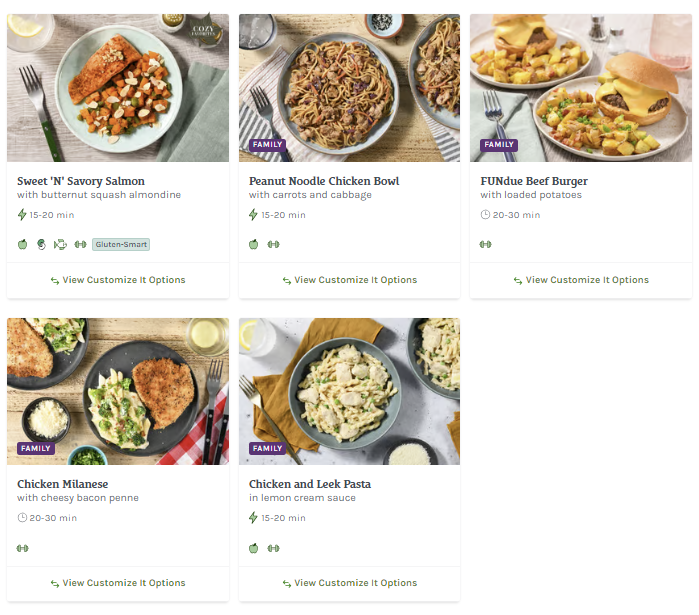Click the dumbbell icon on FUNdue Beef Burger card

pos(486,244)
